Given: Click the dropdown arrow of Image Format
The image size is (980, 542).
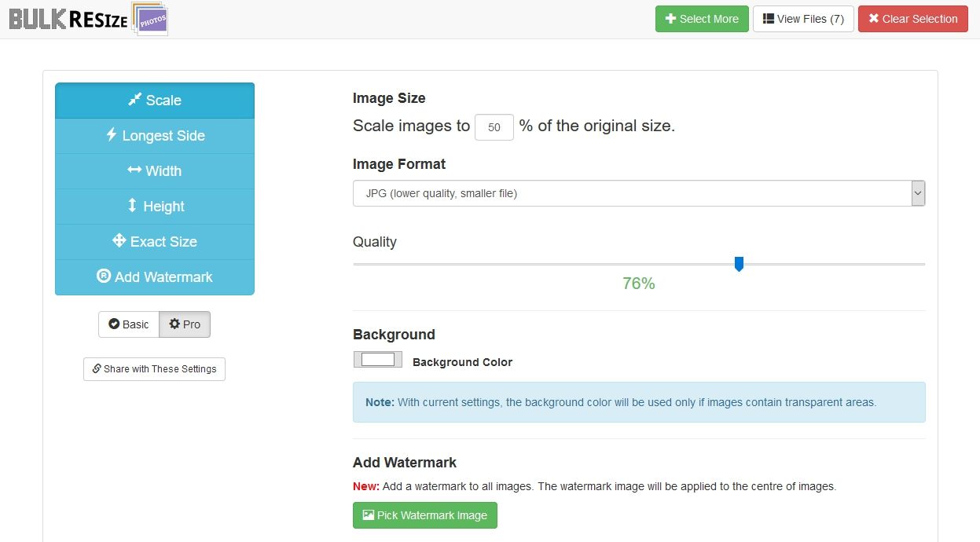Looking at the screenshot, I should 918,193.
